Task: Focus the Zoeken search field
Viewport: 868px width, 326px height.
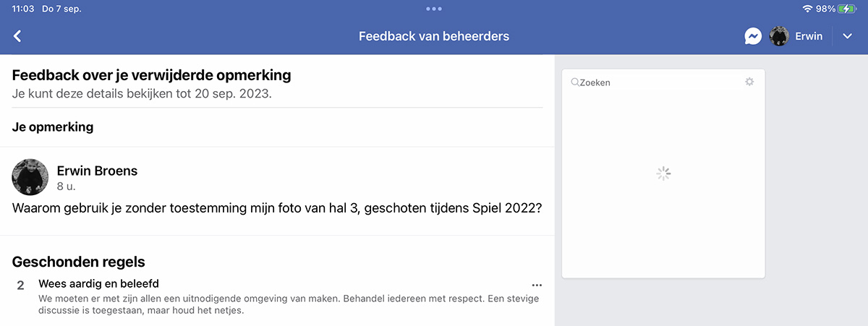Action: 655,82
